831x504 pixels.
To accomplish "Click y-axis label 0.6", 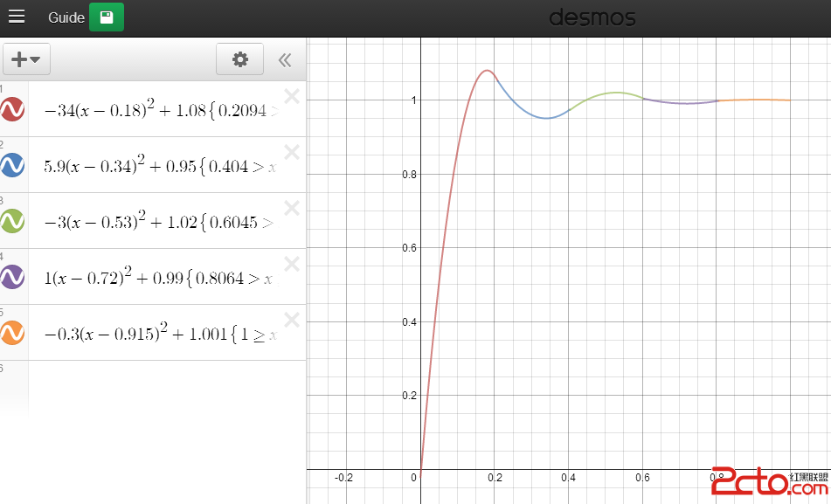I will 409,247.
